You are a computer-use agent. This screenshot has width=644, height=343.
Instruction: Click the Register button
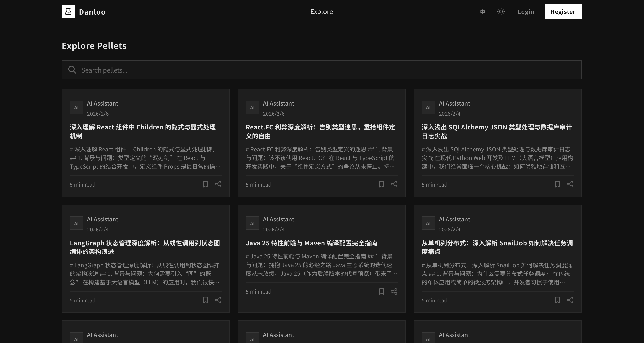(x=563, y=11)
